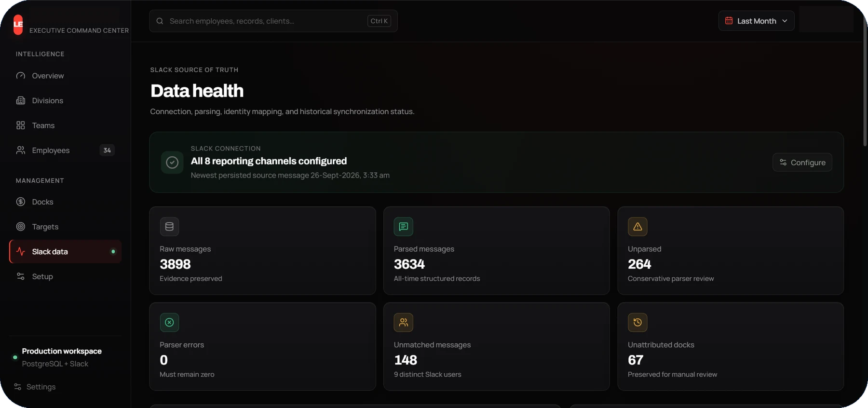868x408 pixels.
Task: Click the Unparsed count 264
Action: click(639, 264)
